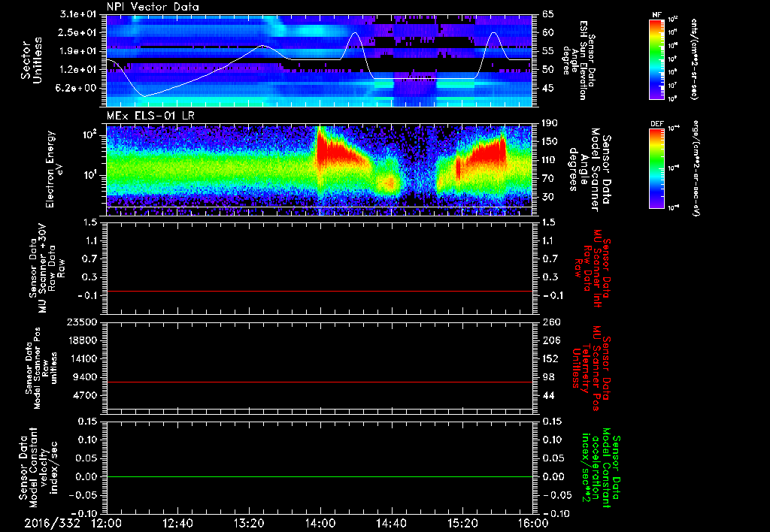Click the 2016/332 date label
Screen dimensions: 770x532
52,523
